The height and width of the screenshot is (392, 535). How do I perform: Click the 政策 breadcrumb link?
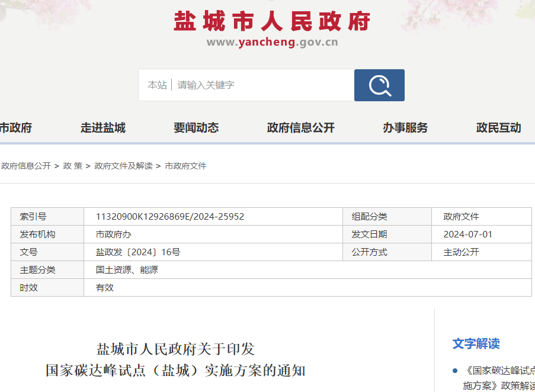[x=73, y=166]
